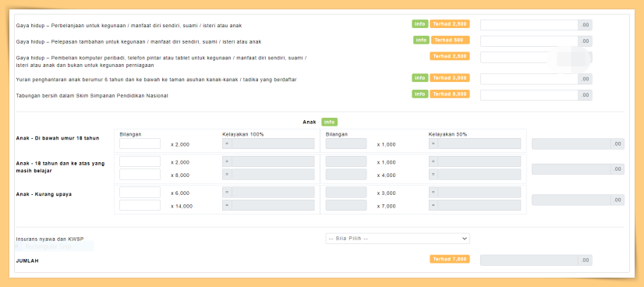Click Terhad 2,500 badge on Pembelian komputer row
The image size is (644, 287).
point(450,56)
